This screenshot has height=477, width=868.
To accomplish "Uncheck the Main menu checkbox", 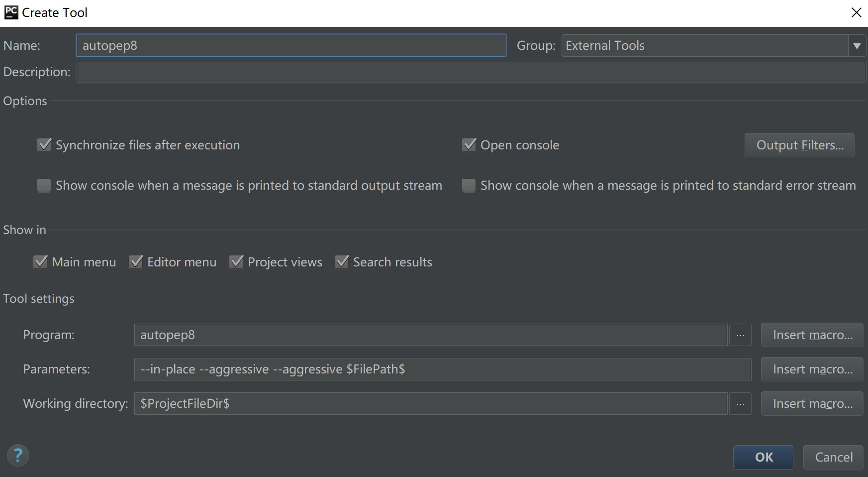I will [41, 262].
